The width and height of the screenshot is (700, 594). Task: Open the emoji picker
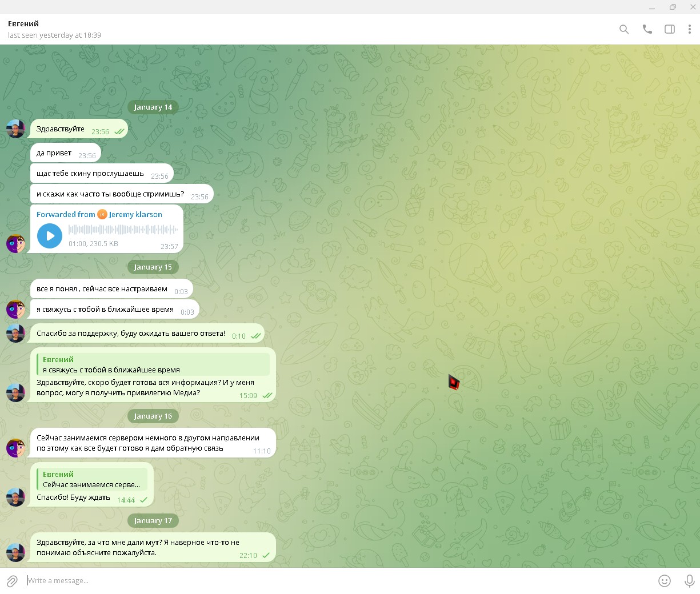click(665, 581)
